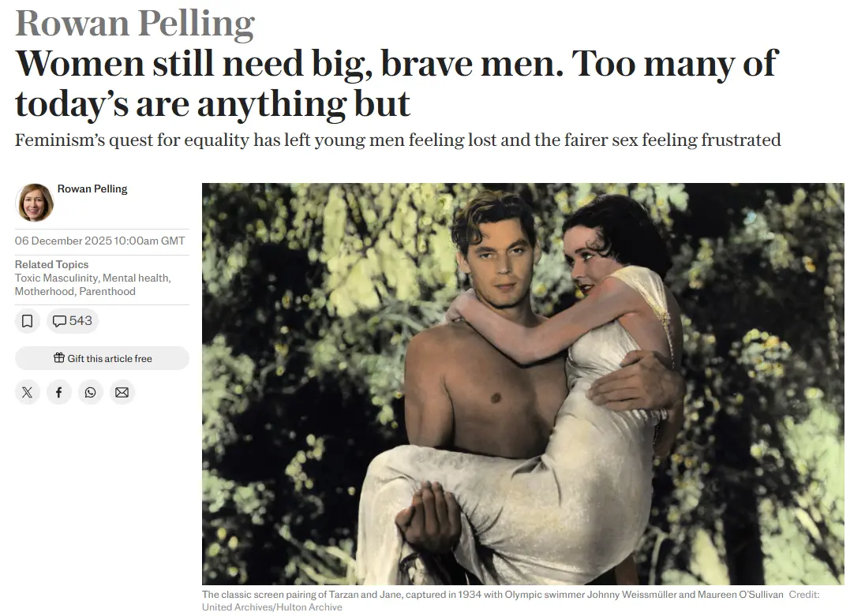Open the Motherhood topic link
Screen dimensions: 865x616
tap(43, 291)
